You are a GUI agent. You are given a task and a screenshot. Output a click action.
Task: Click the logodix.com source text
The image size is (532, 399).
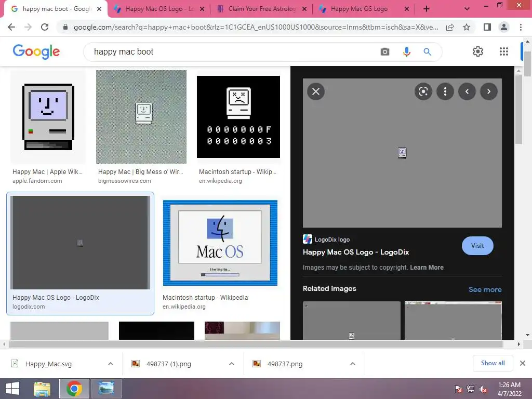click(29, 307)
